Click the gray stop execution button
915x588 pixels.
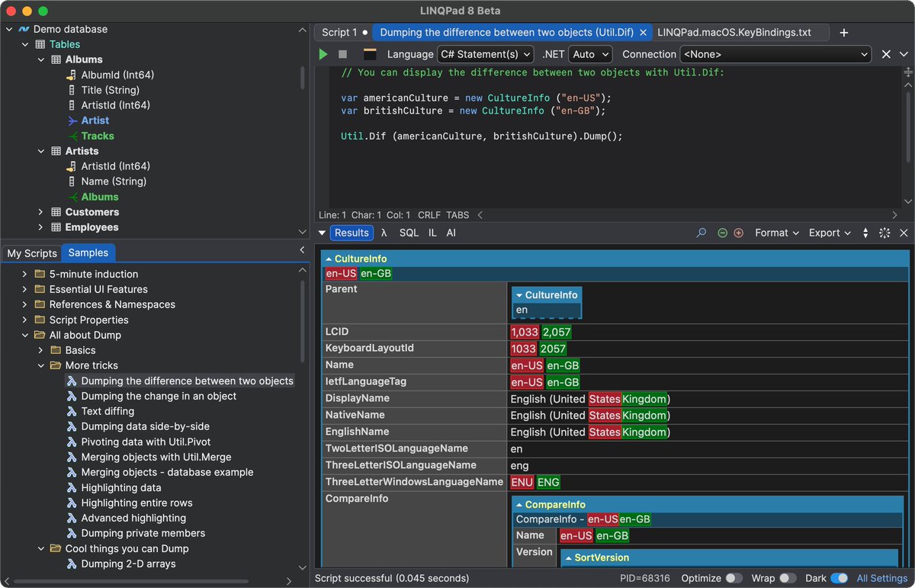[x=343, y=54]
